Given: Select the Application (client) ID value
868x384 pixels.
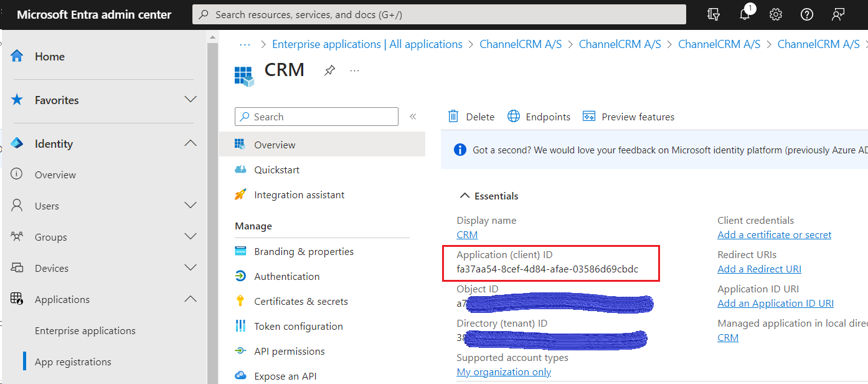Looking at the screenshot, I should (547, 269).
